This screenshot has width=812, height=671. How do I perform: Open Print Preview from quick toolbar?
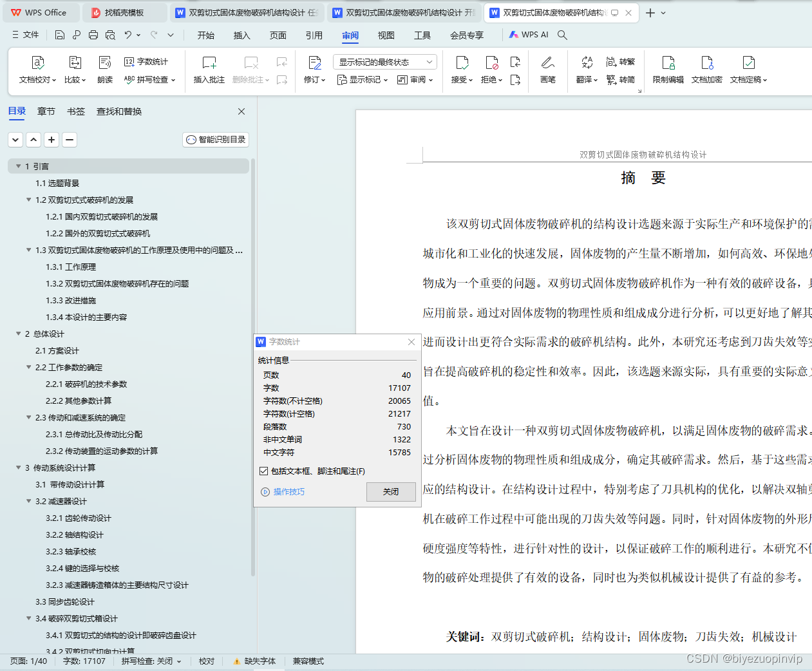[x=110, y=35]
